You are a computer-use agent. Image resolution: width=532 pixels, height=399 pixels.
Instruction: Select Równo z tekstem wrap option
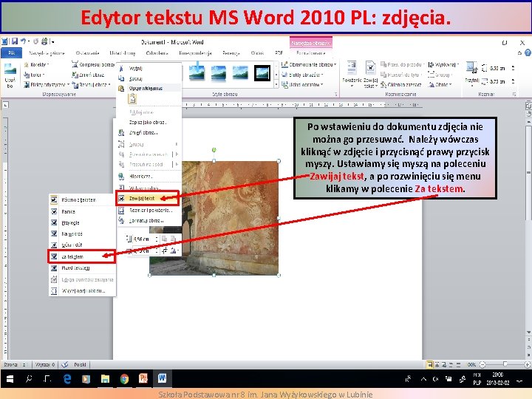(82, 199)
